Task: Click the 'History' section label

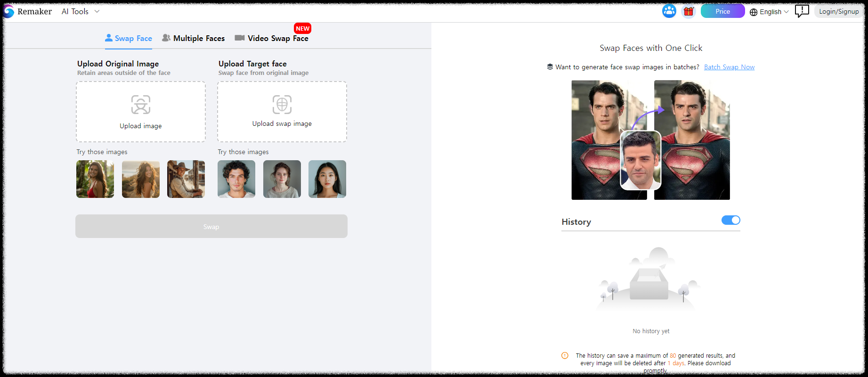Action: point(576,222)
